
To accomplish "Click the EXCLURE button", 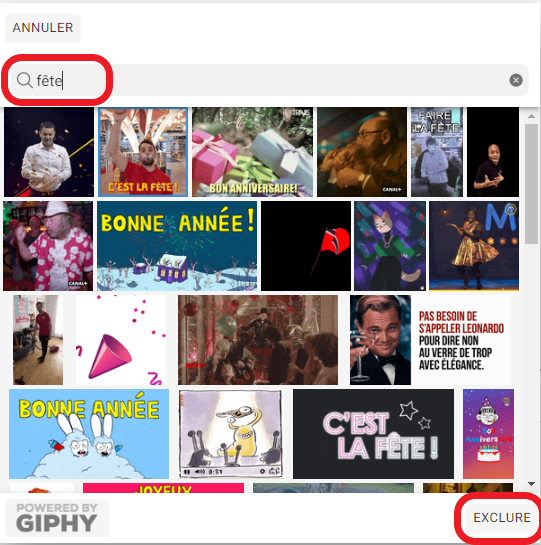I will pos(502,518).
